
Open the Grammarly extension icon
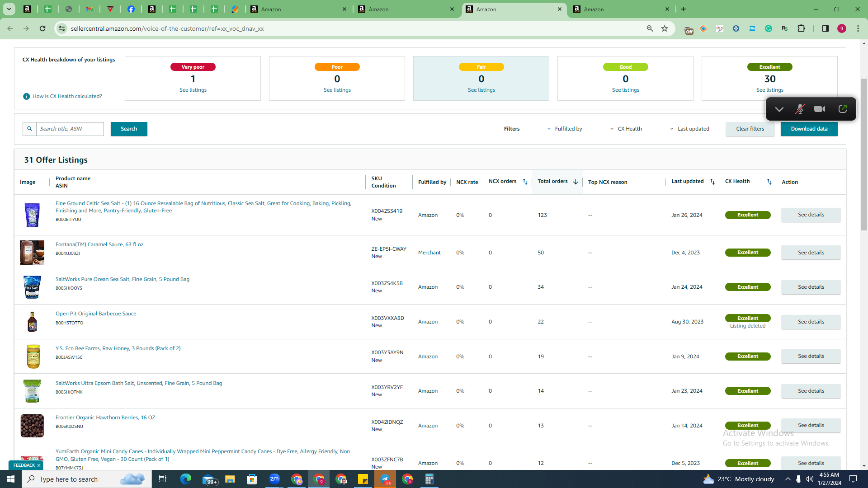pyautogui.click(x=769, y=28)
